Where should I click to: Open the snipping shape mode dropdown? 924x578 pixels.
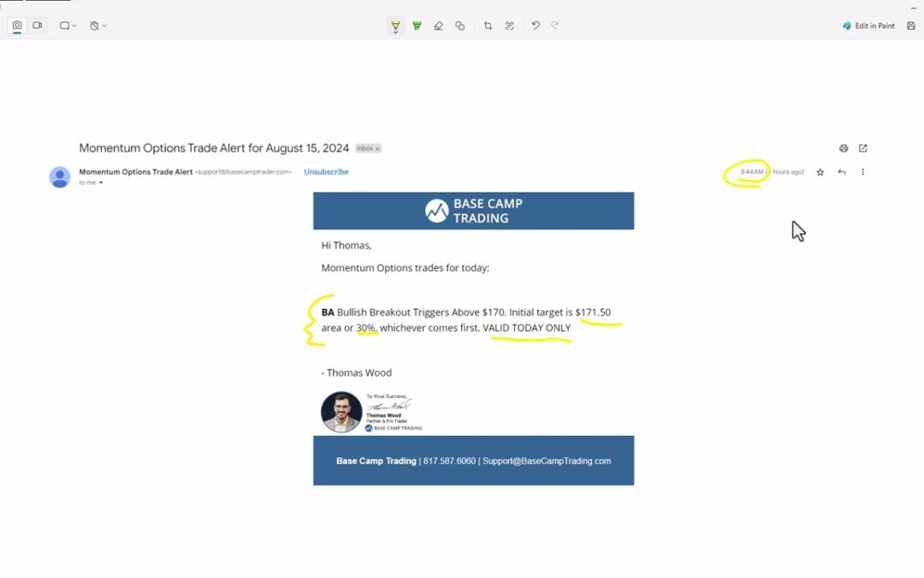pos(68,26)
